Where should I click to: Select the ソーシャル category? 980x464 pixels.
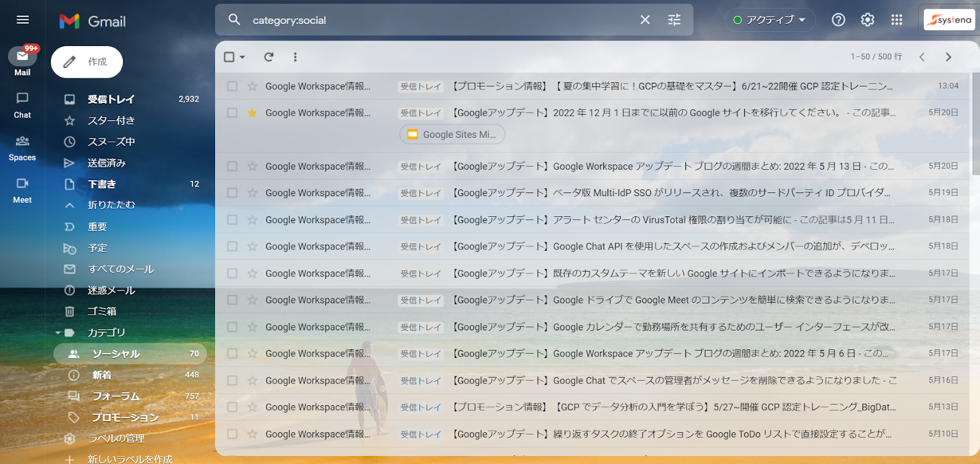[x=130, y=354]
